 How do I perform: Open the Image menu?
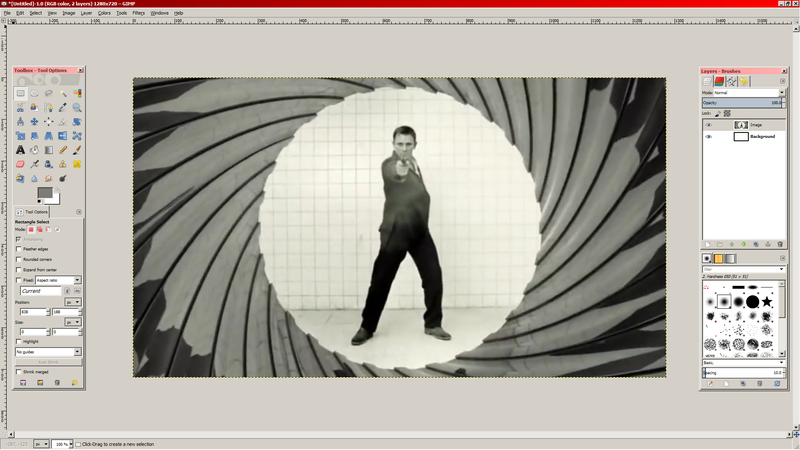(x=68, y=13)
